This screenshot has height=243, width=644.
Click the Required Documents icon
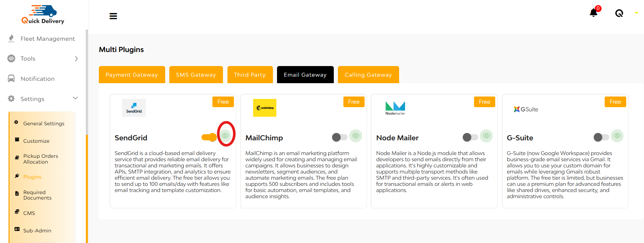click(17, 193)
